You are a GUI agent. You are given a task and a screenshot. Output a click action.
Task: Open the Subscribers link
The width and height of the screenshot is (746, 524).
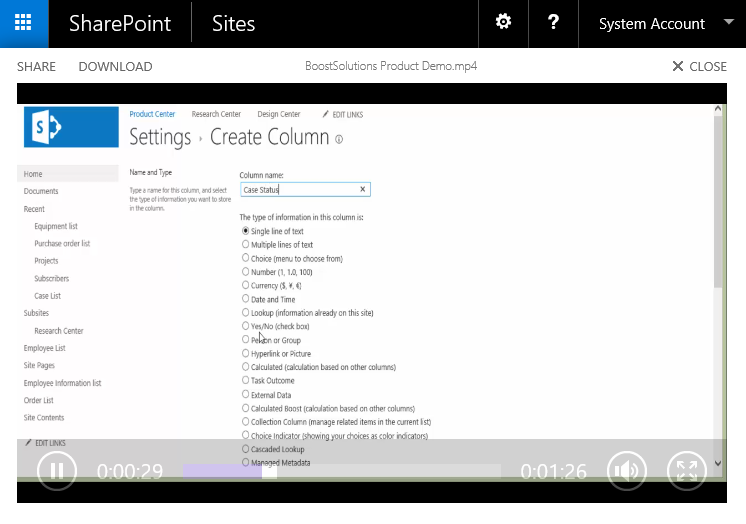click(x=51, y=278)
